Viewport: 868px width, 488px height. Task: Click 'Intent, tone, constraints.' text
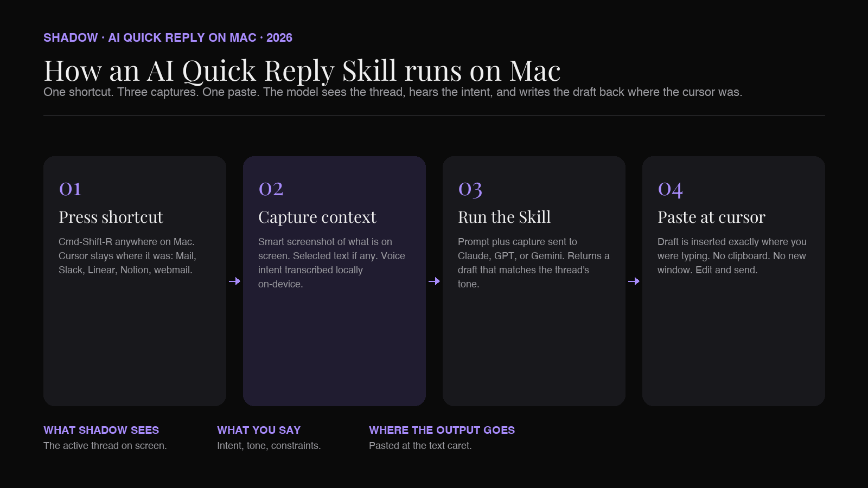(269, 446)
